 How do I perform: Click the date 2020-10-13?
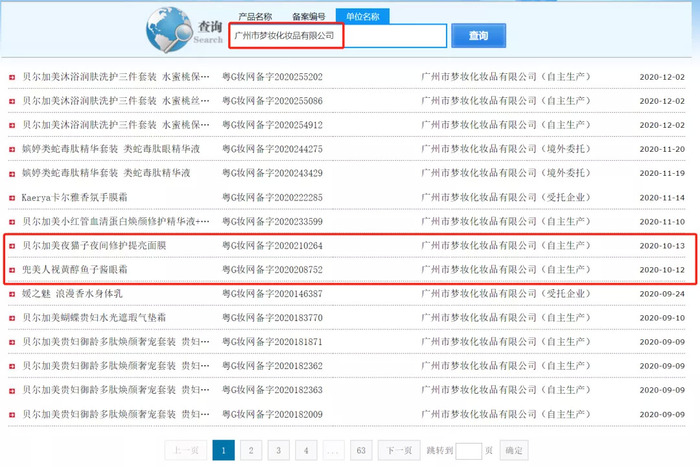[662, 246]
